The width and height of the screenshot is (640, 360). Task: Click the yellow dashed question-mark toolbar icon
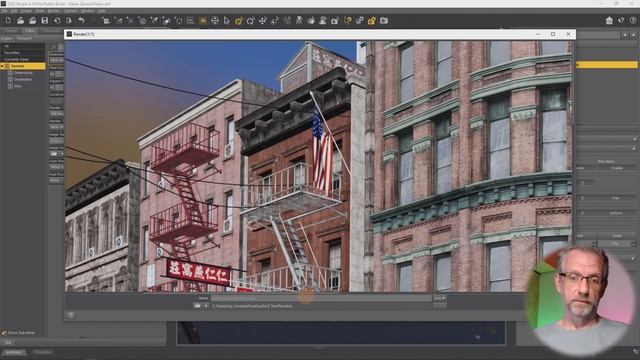pos(347,20)
